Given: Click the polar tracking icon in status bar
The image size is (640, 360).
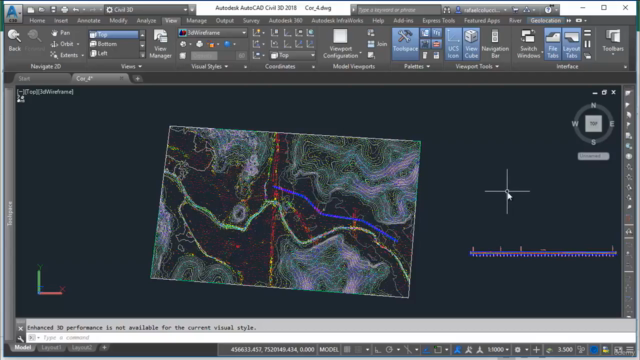Looking at the screenshot, I should point(389,349).
